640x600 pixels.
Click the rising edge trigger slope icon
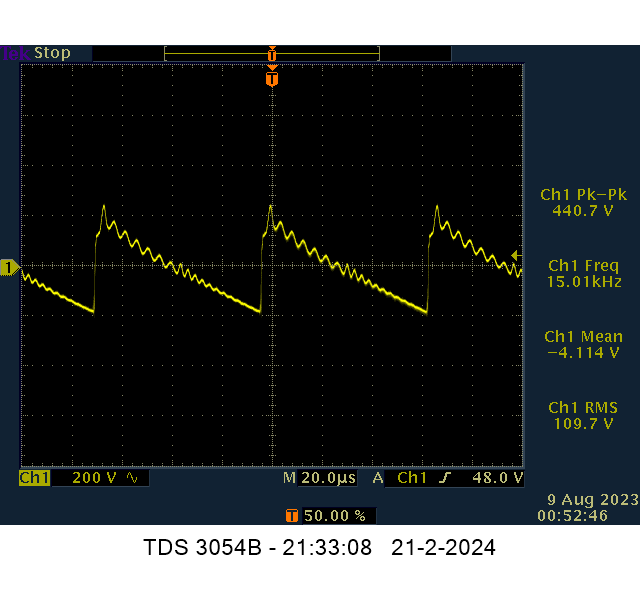point(445,478)
